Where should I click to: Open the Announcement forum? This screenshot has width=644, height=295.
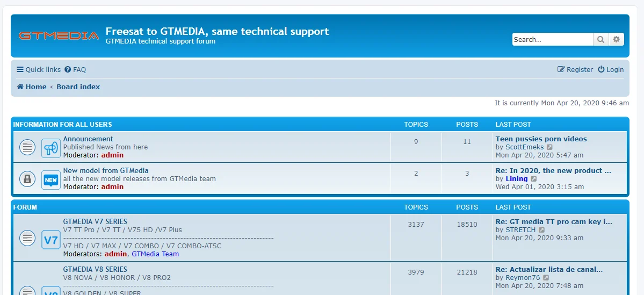[x=88, y=139]
